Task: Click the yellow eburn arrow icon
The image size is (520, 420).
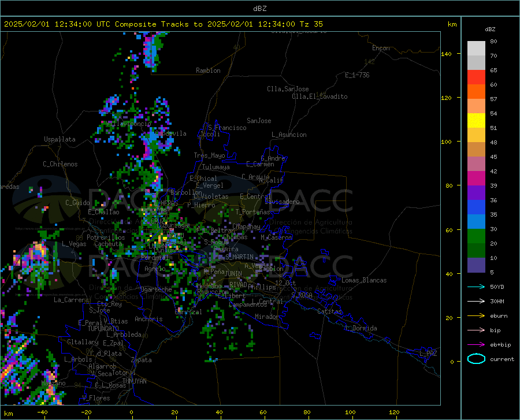Action: click(476, 315)
